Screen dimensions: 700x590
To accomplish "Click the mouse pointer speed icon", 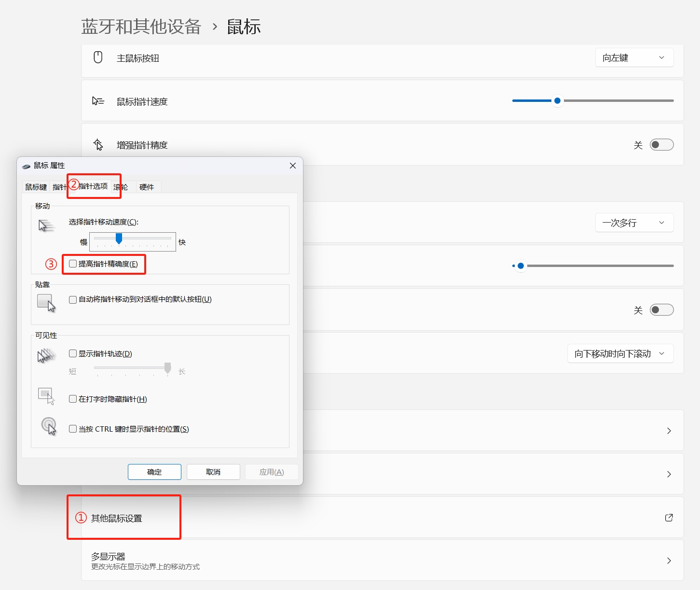I will (98, 101).
